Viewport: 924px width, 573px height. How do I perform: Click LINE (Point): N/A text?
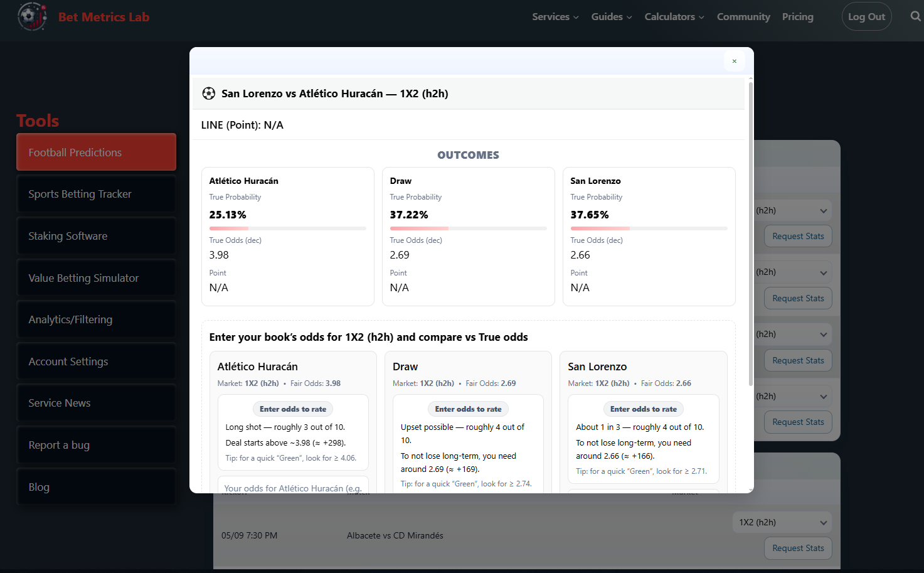242,125
